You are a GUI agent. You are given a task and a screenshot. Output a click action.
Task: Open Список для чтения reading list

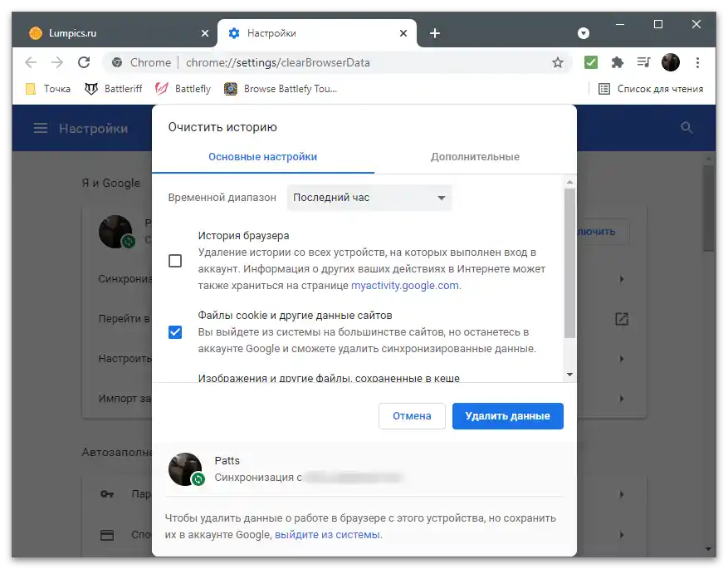point(651,89)
